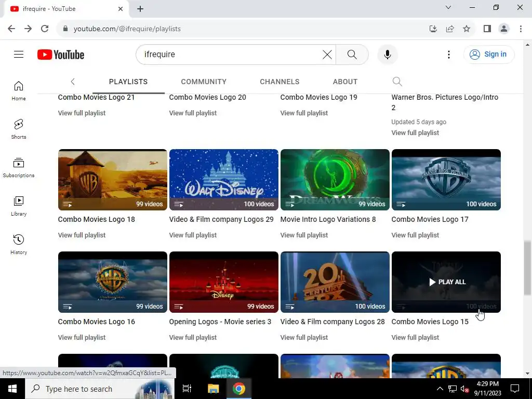Click the page vertical scrollbar thumb
Viewport: 532px width, 399px height.
coord(527,268)
